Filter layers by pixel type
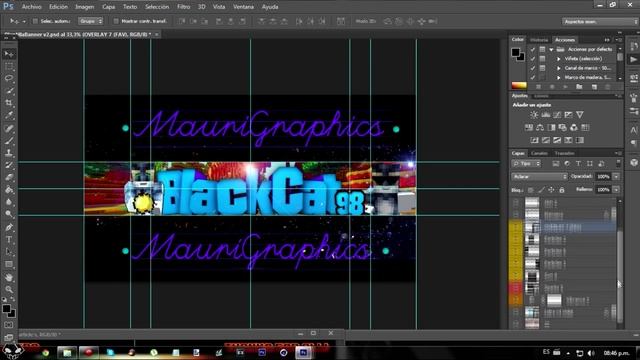 556,164
